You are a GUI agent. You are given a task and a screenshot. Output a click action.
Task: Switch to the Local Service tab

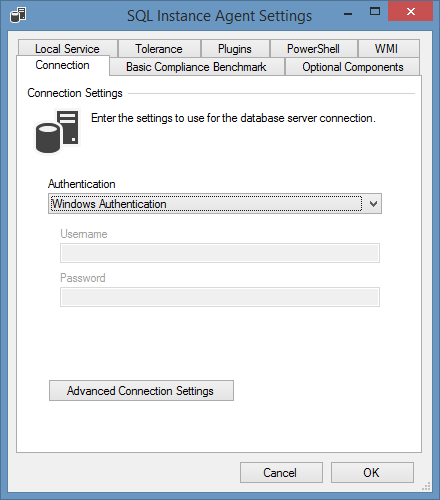tap(68, 49)
